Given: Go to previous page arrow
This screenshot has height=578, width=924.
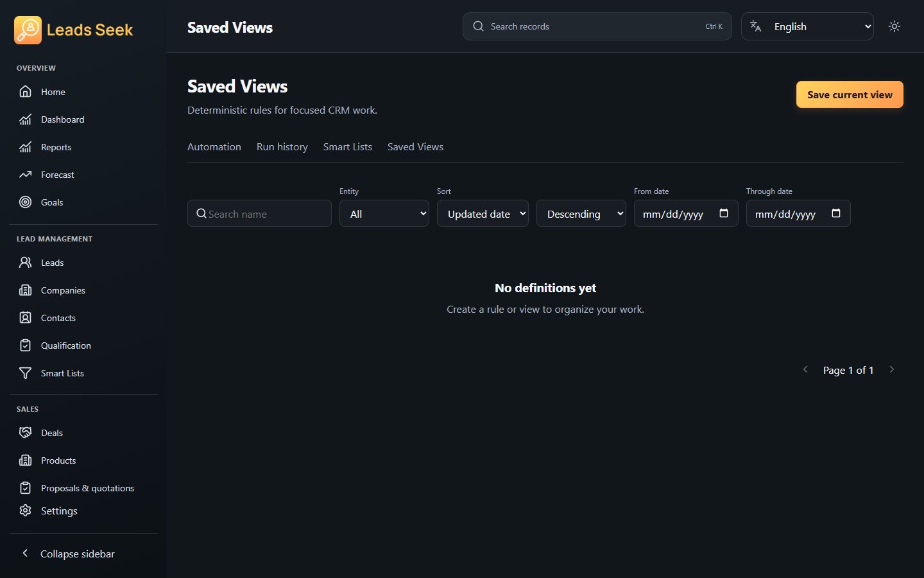Looking at the screenshot, I should (x=805, y=369).
